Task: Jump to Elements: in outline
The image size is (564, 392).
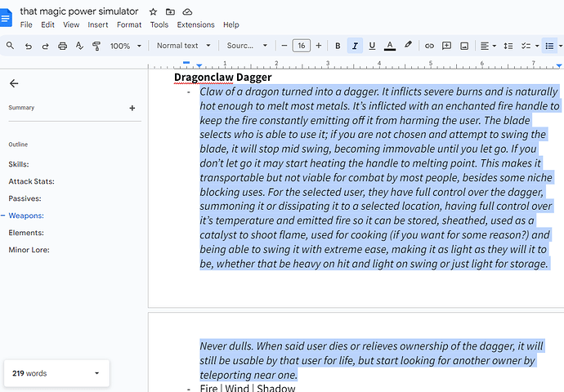Action: (x=26, y=233)
